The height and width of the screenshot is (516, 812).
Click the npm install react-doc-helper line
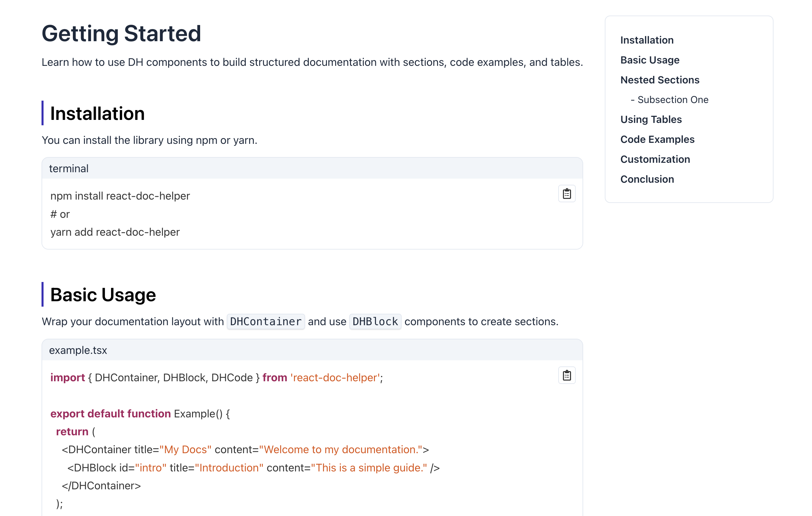click(x=120, y=196)
